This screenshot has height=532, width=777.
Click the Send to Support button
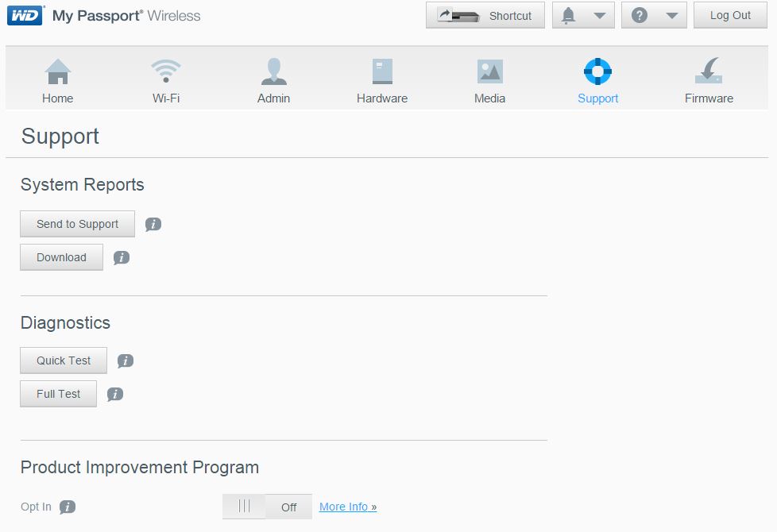77,224
